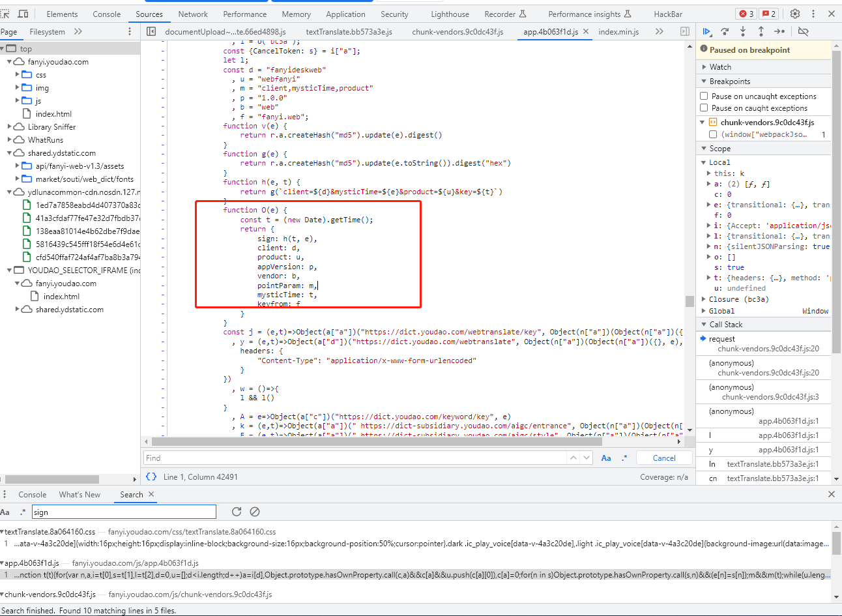842x616 pixels.
Task: Expand the img folder
Action: 18,87
